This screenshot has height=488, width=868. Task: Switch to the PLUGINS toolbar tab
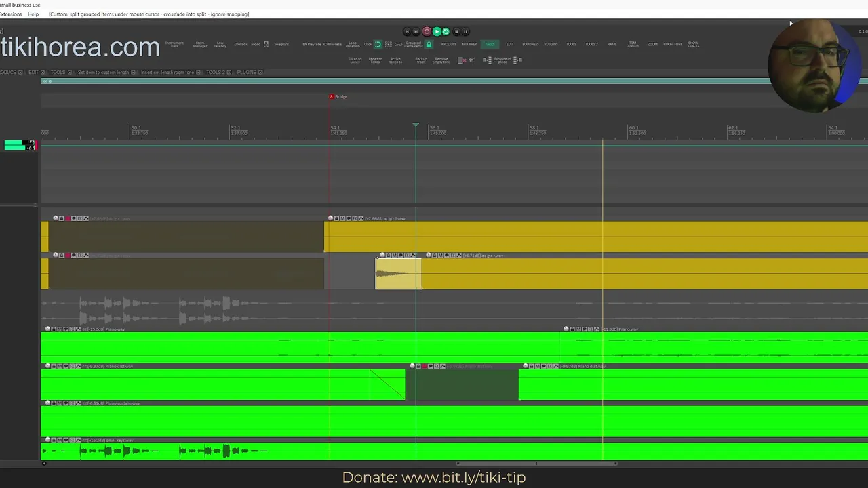click(551, 44)
